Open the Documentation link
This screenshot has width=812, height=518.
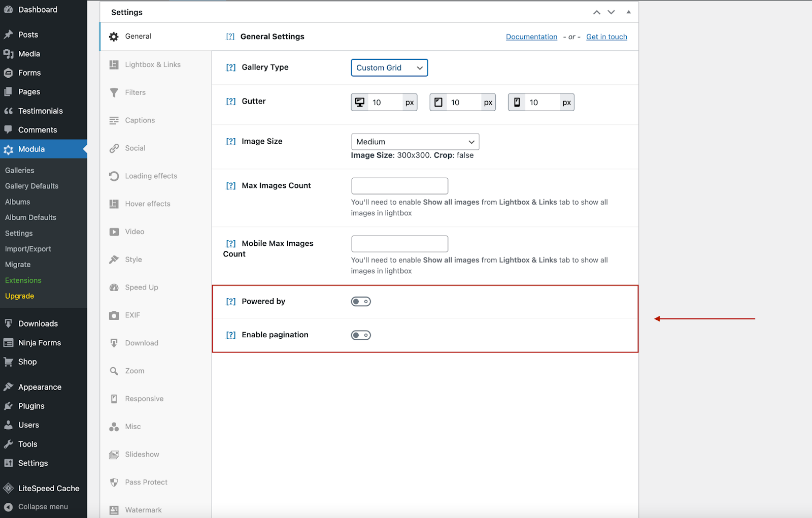pyautogui.click(x=531, y=37)
